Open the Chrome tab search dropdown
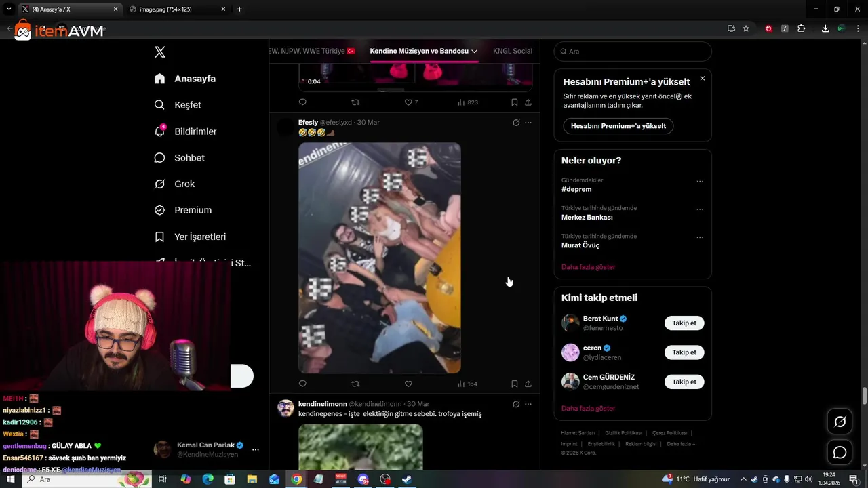 point(9,9)
